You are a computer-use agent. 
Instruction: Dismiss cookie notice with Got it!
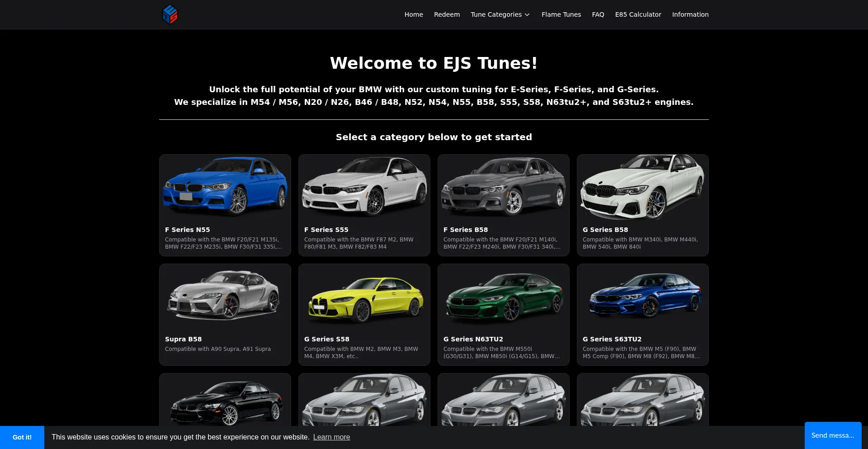22,437
